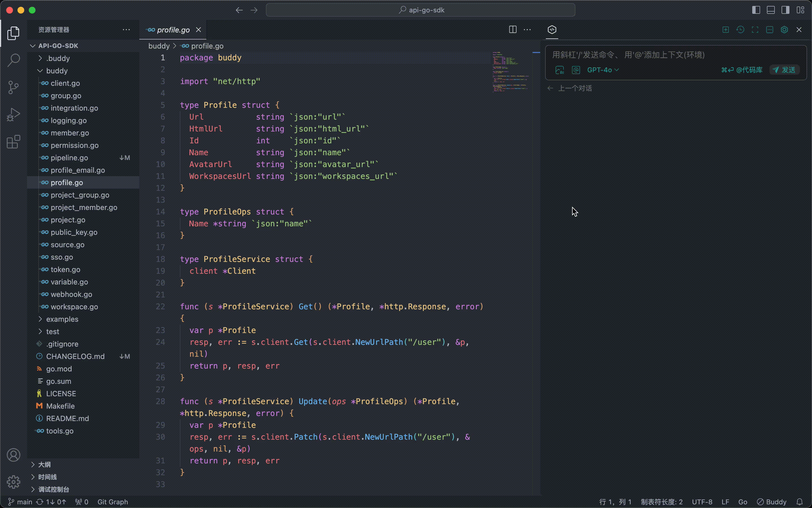Image resolution: width=812 pixels, height=508 pixels.
Task: Click the AI assistant code panel tab icon
Action: pyautogui.click(x=552, y=30)
